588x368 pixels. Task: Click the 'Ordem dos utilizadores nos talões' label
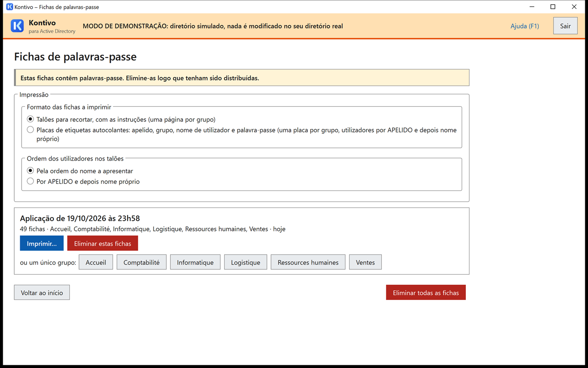coord(75,158)
